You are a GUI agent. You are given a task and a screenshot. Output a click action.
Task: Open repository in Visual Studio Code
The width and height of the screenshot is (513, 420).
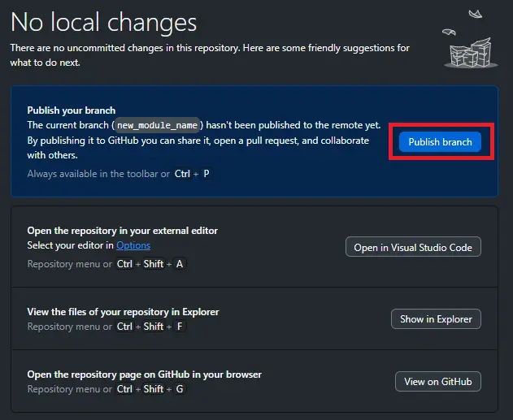click(413, 248)
